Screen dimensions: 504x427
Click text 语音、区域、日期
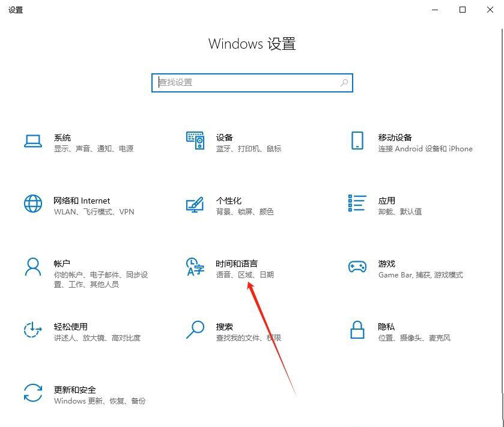pos(244,274)
